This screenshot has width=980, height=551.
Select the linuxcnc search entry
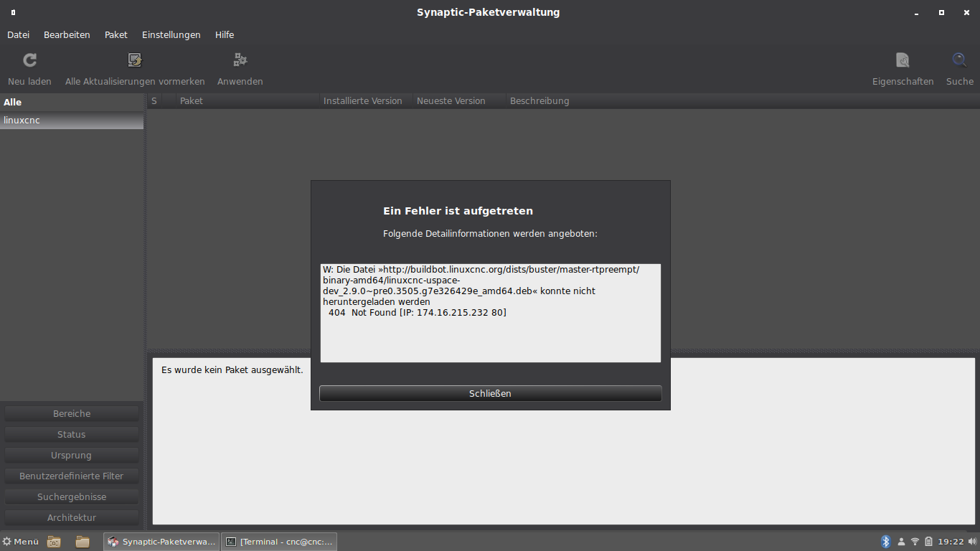pos(72,121)
